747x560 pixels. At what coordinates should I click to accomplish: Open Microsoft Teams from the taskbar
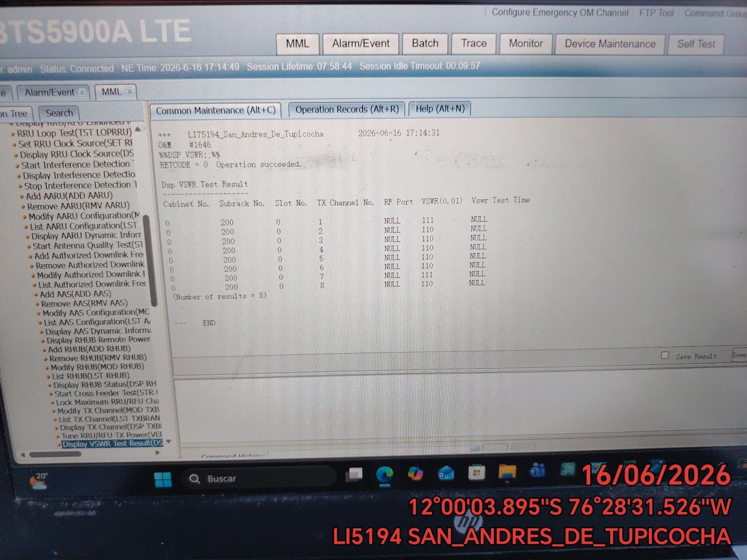pyautogui.click(x=537, y=470)
